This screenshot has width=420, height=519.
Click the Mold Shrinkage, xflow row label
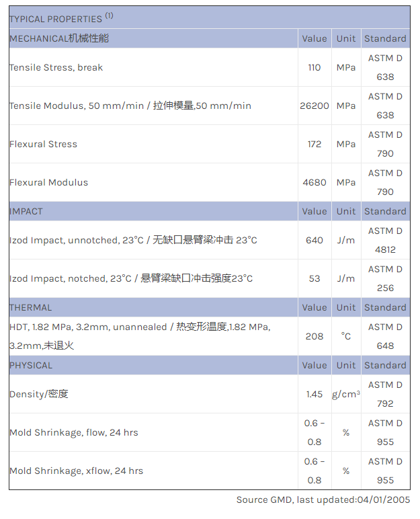tap(76, 471)
